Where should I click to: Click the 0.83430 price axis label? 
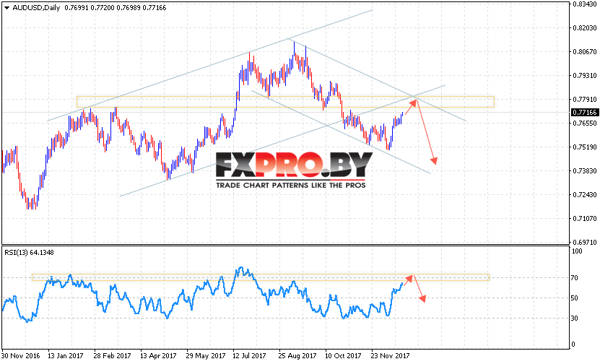pyautogui.click(x=585, y=4)
